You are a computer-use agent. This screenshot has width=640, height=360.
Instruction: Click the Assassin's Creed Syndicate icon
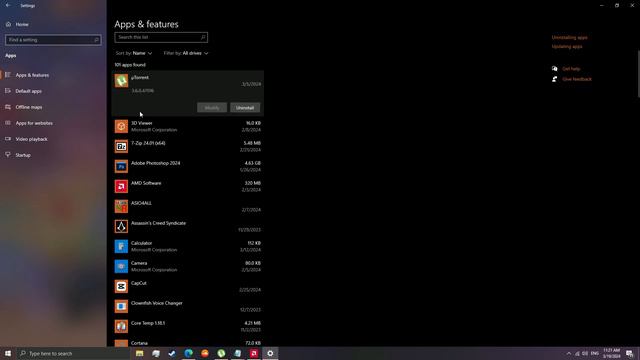coord(121,226)
